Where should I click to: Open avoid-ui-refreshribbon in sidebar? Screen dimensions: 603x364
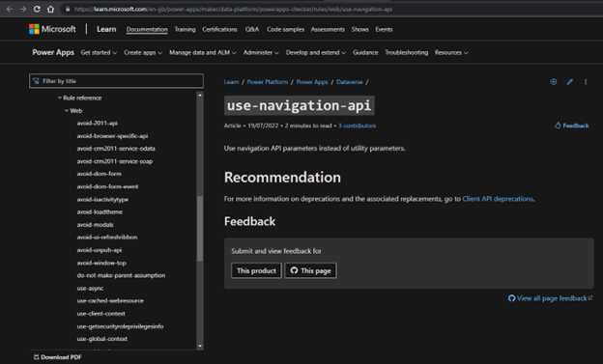[107, 238]
